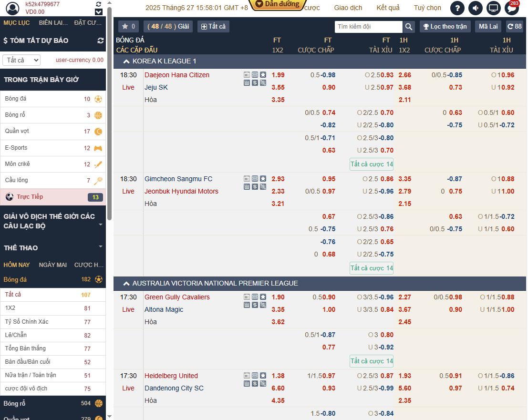This screenshot has width=528, height=420.
Task: Click the Mã Lai odds type button
Action: (x=488, y=26)
